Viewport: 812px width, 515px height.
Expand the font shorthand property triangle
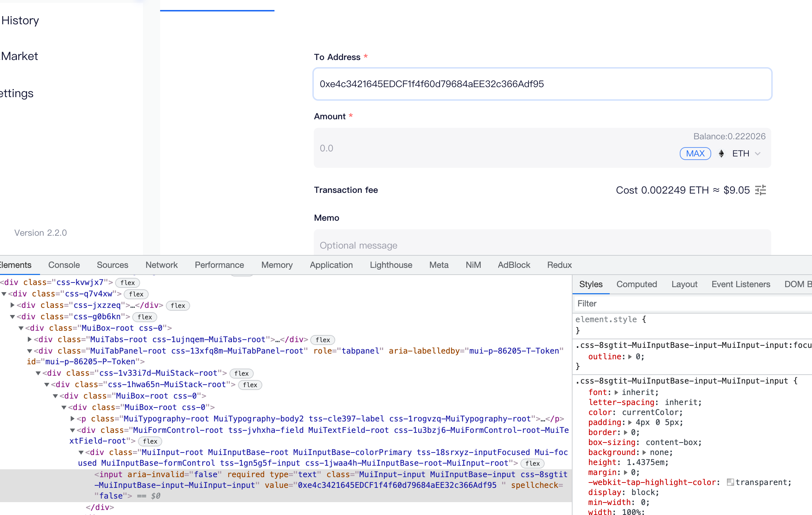617,392
